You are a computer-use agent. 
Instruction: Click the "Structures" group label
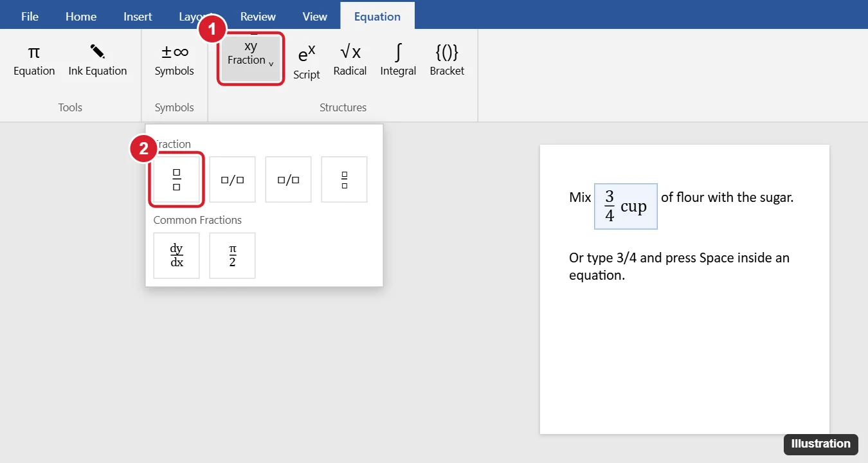pos(343,107)
